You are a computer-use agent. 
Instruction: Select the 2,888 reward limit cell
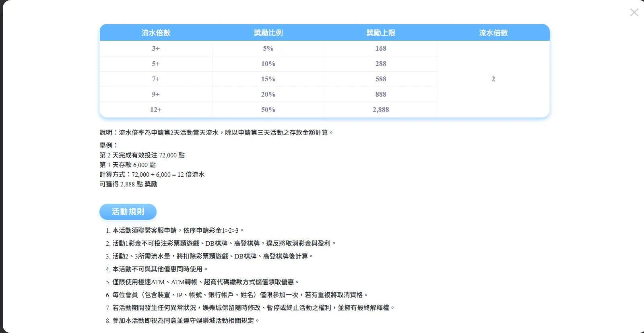tap(381, 110)
